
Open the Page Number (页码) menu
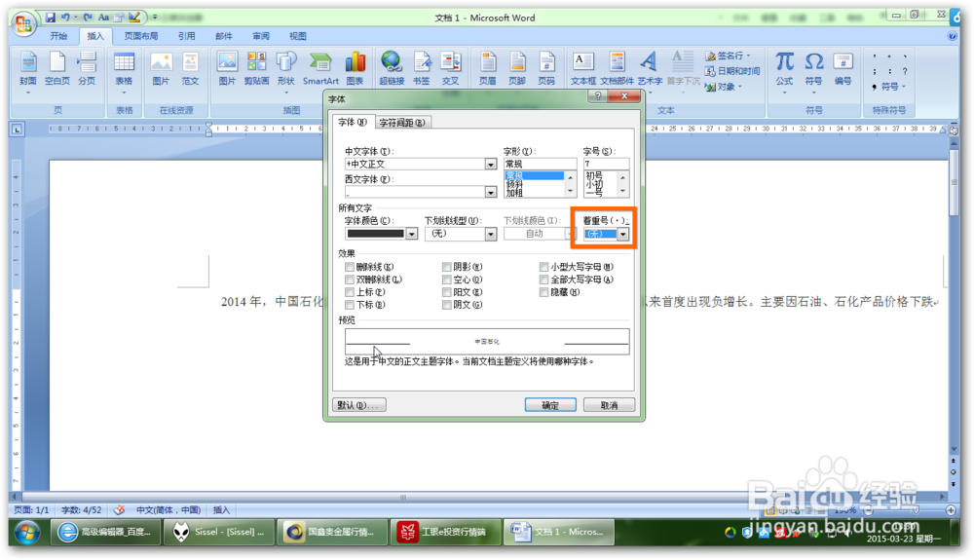pyautogui.click(x=546, y=68)
